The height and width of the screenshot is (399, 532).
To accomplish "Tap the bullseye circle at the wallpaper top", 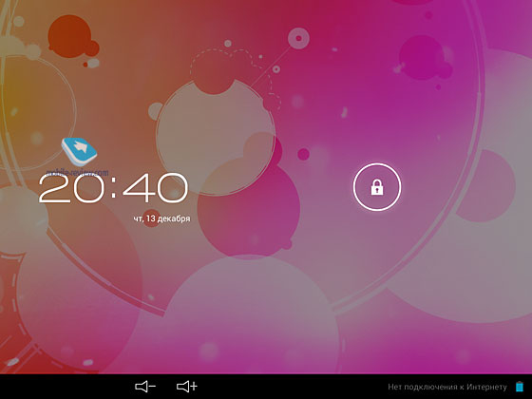I will (x=298, y=38).
